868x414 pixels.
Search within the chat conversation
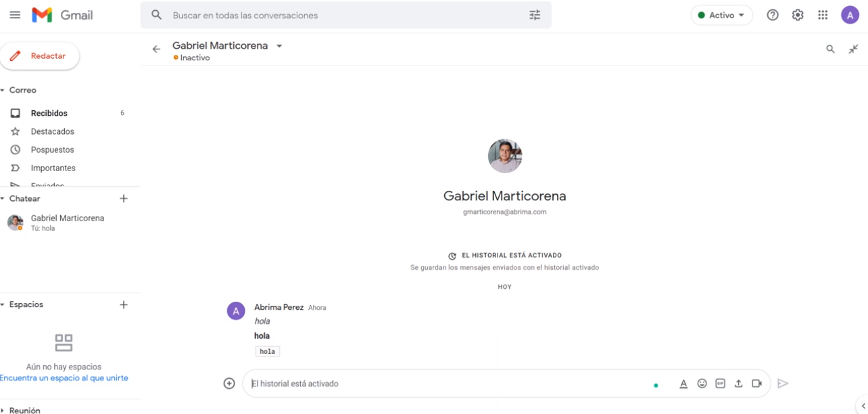830,49
